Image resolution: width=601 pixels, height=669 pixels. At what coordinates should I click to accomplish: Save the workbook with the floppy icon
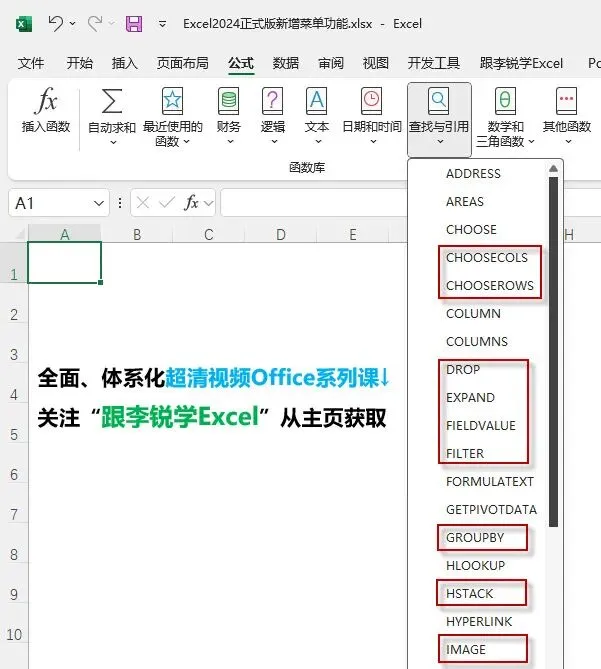(x=134, y=24)
